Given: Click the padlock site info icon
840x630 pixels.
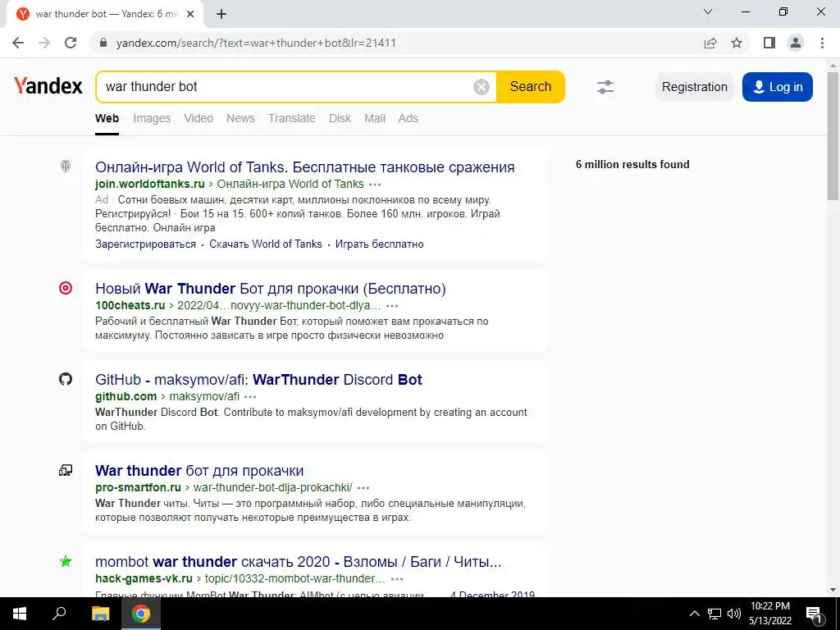Looking at the screenshot, I should pyautogui.click(x=104, y=43).
